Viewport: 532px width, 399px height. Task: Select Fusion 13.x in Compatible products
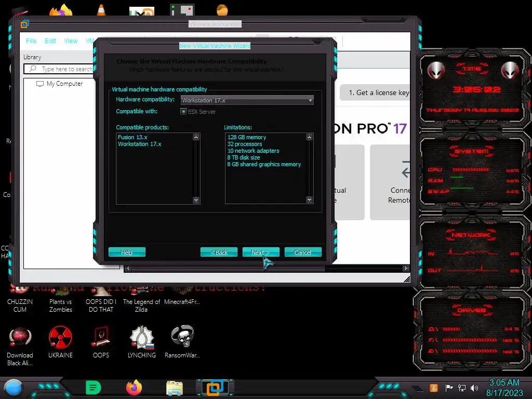click(132, 137)
